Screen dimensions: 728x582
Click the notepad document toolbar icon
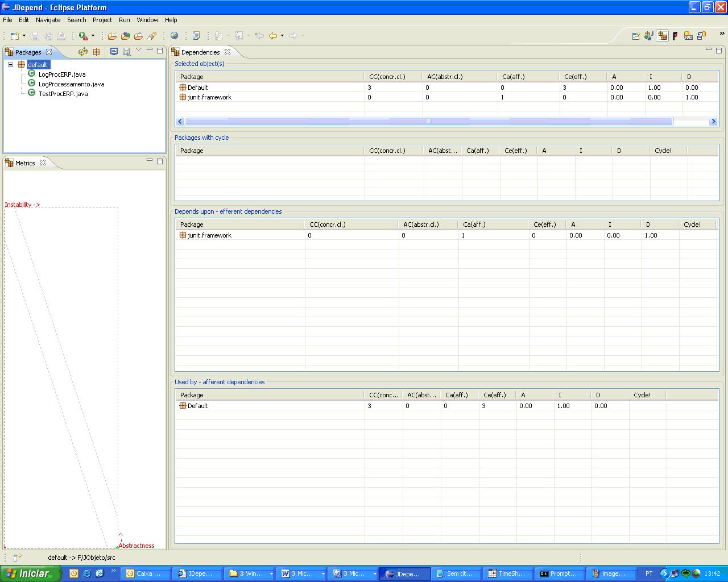[196, 36]
